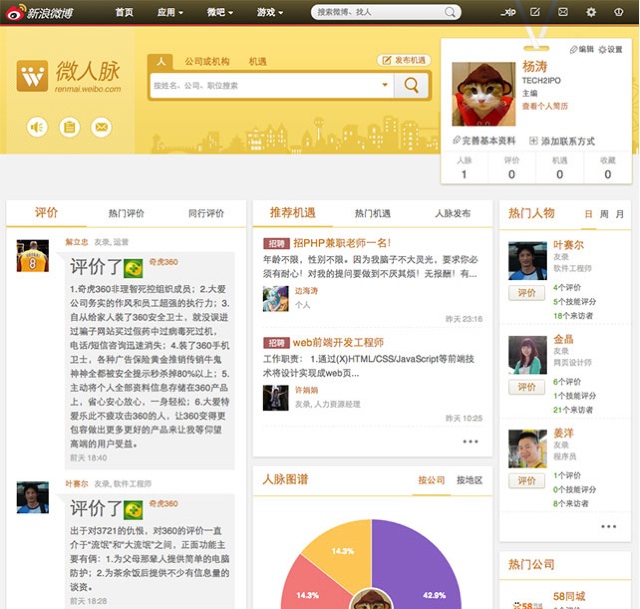Viewport: 640px width, 609px height.
Task: Click the 招聘 tag beside PHP teacher post
Action: click(276, 244)
